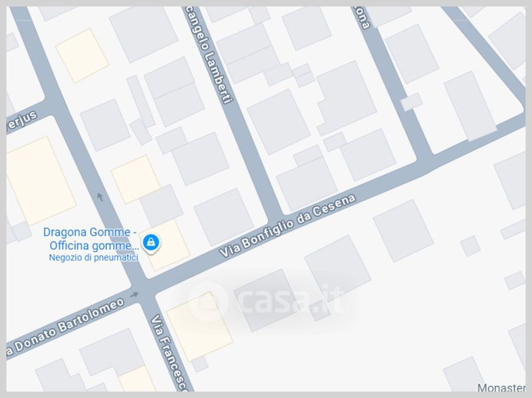Click the large yellow building left of the diagonal street

coord(38,180)
